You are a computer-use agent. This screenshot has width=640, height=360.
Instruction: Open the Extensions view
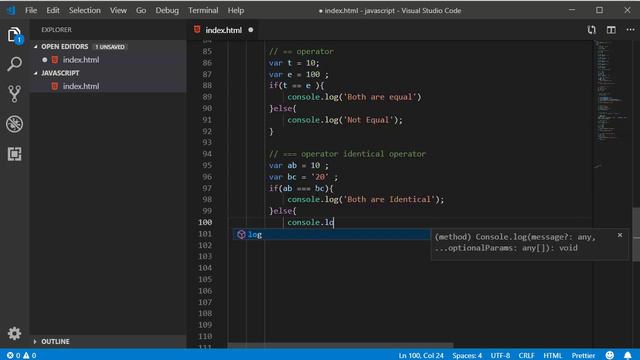point(14,154)
